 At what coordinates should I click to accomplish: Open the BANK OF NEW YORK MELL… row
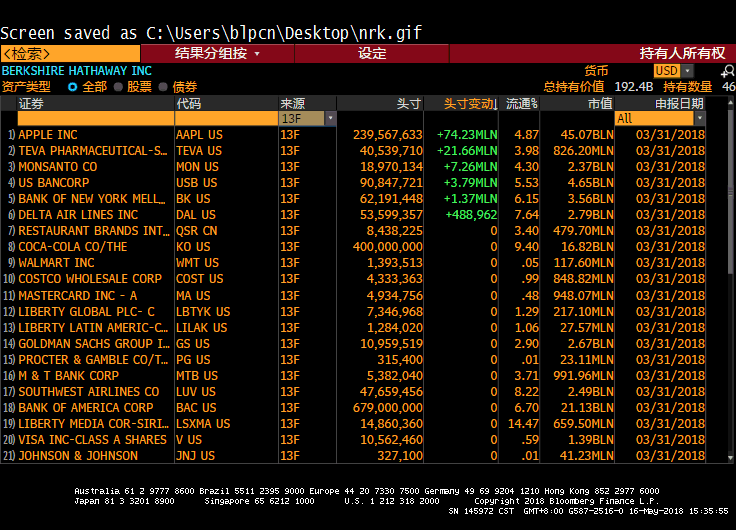353,199
